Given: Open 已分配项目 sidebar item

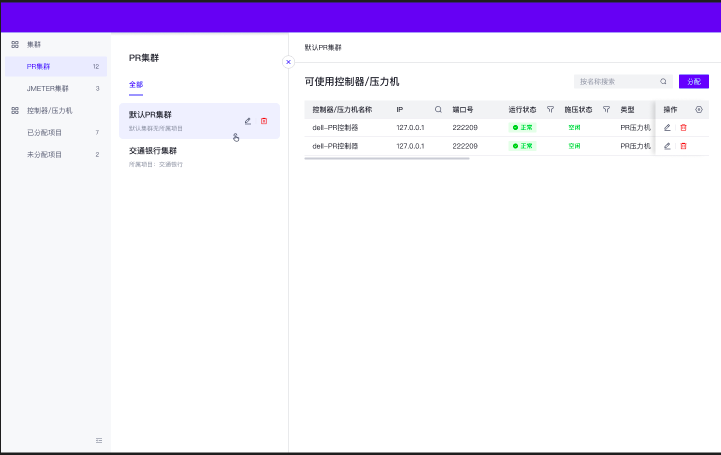Looking at the screenshot, I should 45,132.
